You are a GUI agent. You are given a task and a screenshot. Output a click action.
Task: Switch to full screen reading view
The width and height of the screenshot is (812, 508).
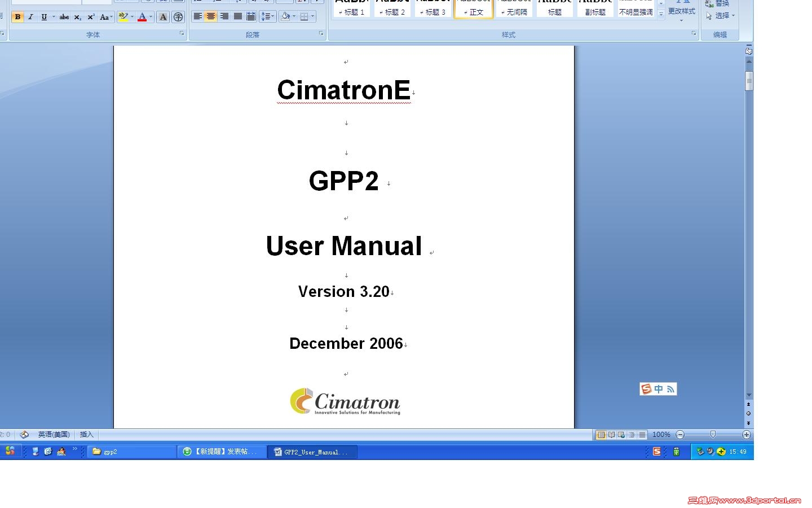[x=611, y=435]
